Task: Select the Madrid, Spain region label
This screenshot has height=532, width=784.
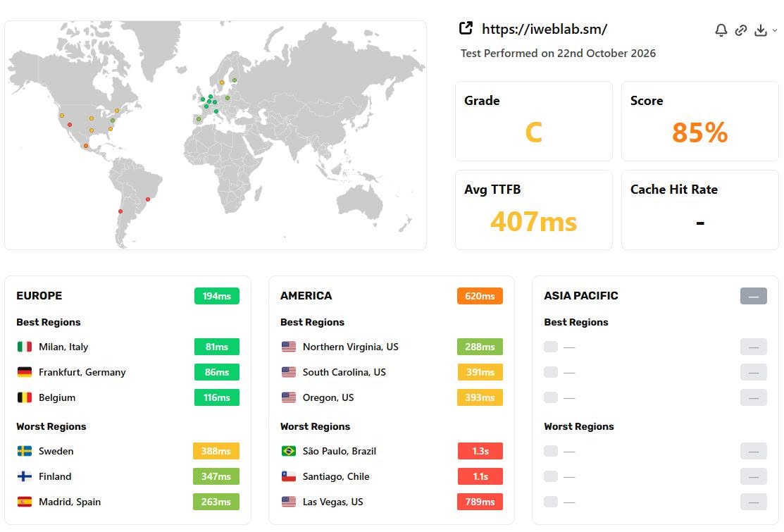Action: pos(70,502)
